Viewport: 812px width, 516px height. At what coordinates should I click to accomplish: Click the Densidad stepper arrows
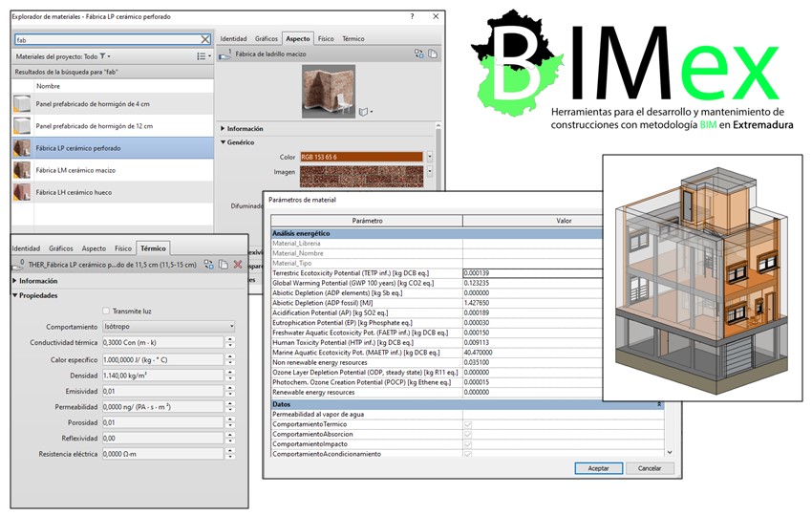(230, 376)
